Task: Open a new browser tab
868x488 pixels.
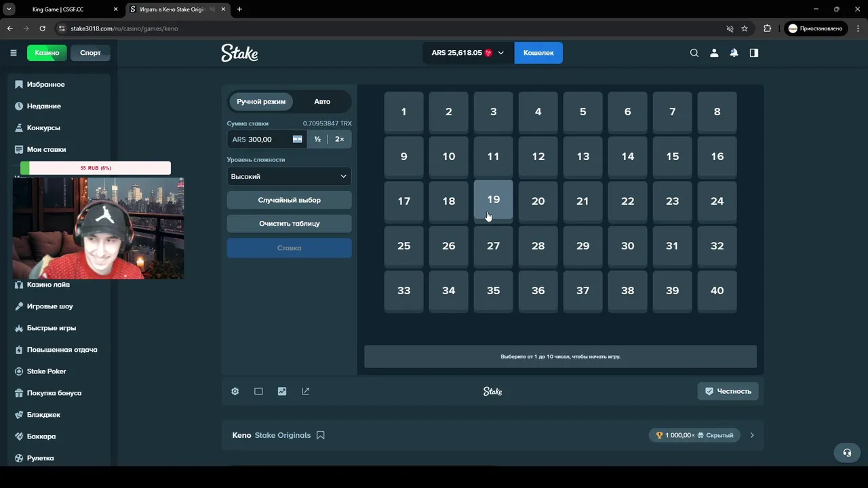Action: [x=239, y=9]
